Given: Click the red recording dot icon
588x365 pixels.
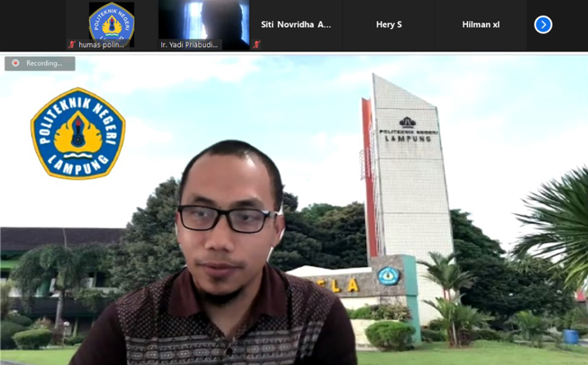Looking at the screenshot, I should [15, 63].
